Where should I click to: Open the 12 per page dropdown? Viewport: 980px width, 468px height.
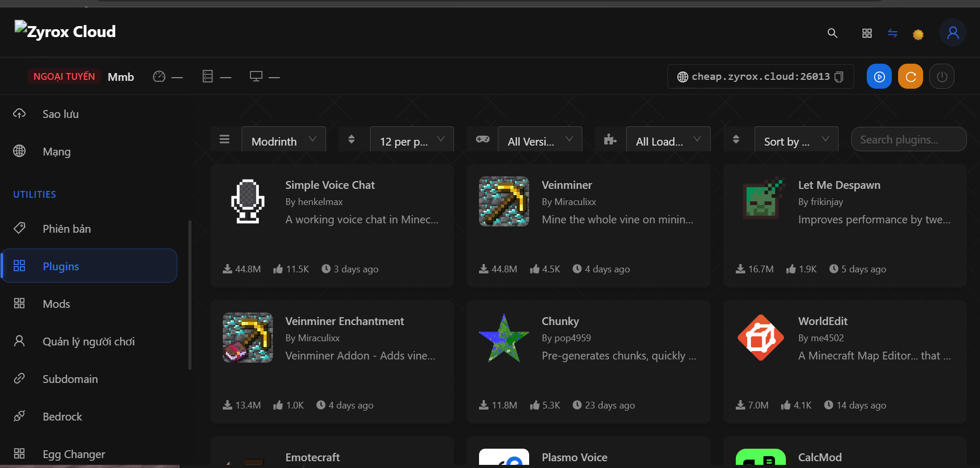click(411, 141)
